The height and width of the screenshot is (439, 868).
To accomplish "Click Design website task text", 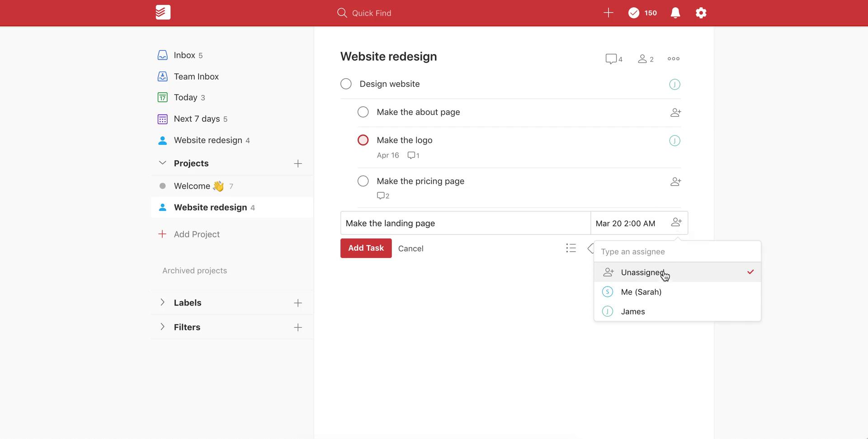I will click(x=389, y=84).
